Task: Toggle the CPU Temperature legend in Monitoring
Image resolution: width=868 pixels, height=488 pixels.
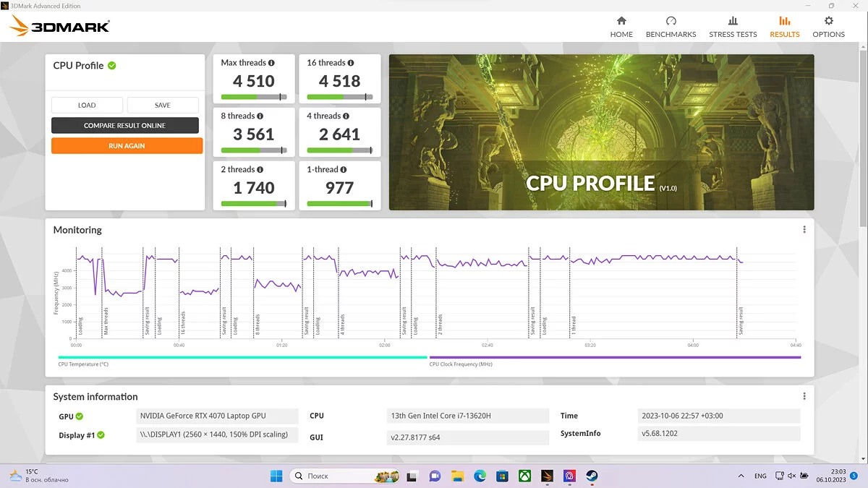Action: pyautogui.click(x=242, y=357)
